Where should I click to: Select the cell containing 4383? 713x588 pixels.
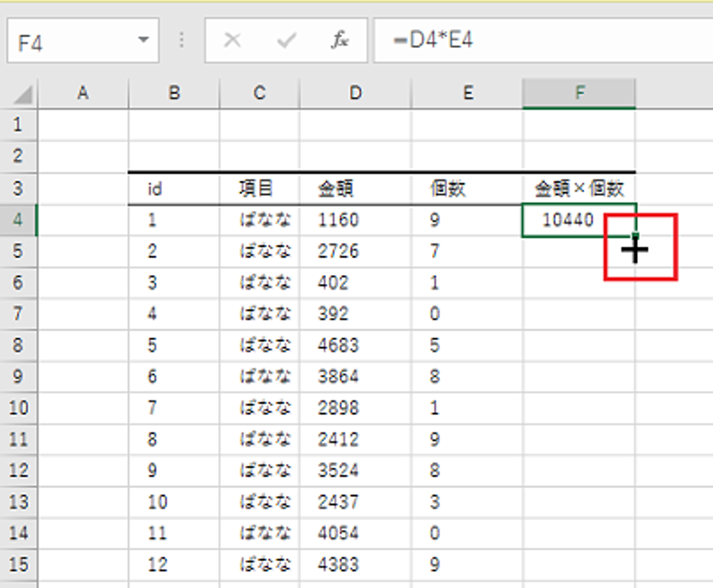click(x=356, y=565)
